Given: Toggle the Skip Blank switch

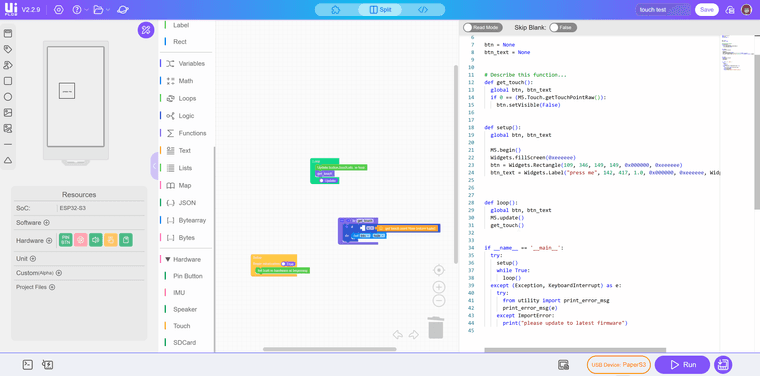Looking at the screenshot, I should tap(563, 28).
